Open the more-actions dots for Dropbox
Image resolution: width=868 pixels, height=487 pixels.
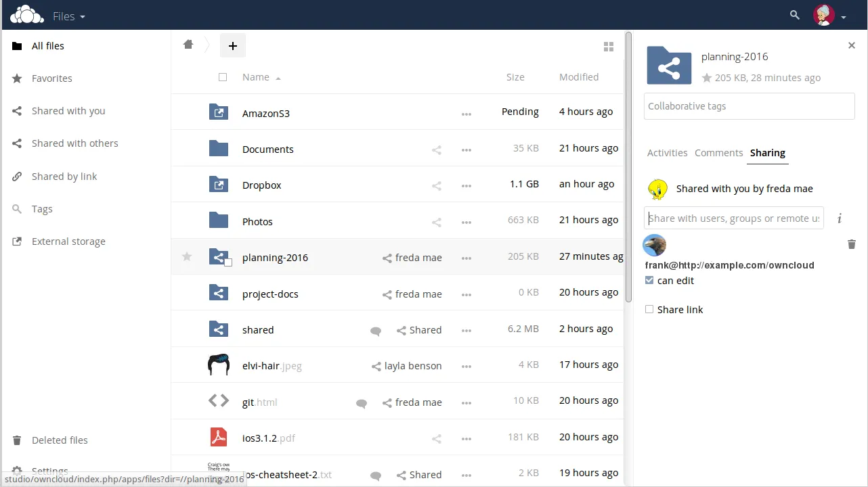coord(466,185)
